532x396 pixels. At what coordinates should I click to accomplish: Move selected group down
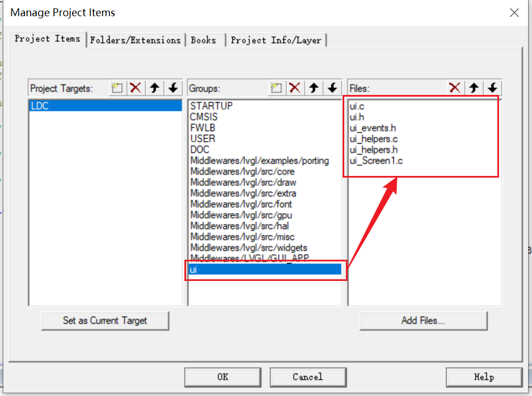(332, 88)
